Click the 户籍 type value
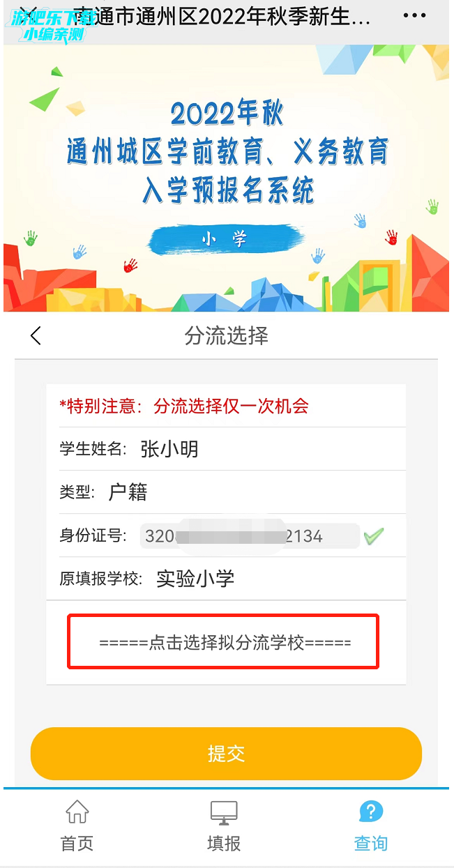The width and height of the screenshot is (454, 868). coord(128,492)
